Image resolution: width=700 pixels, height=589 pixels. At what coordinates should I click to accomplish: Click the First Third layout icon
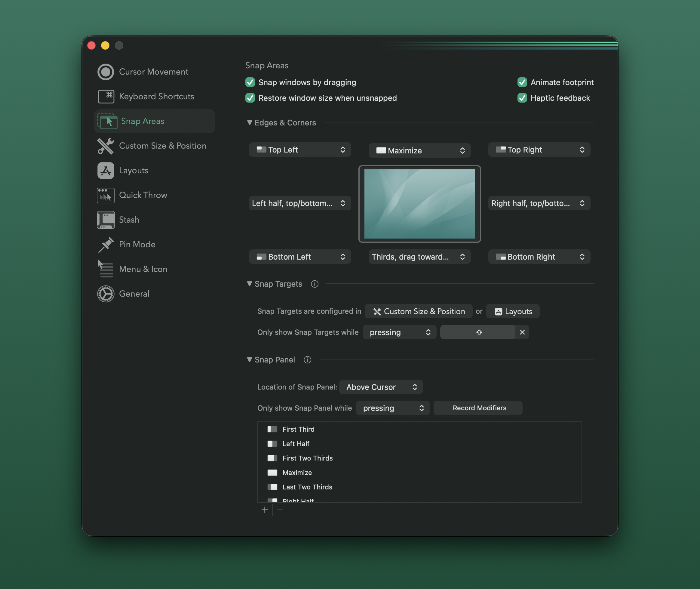point(272,429)
